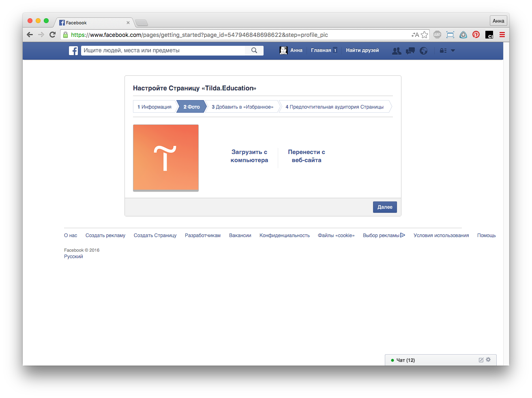The image size is (532, 398).
Task: Click the search magnifier button
Action: [x=254, y=51]
